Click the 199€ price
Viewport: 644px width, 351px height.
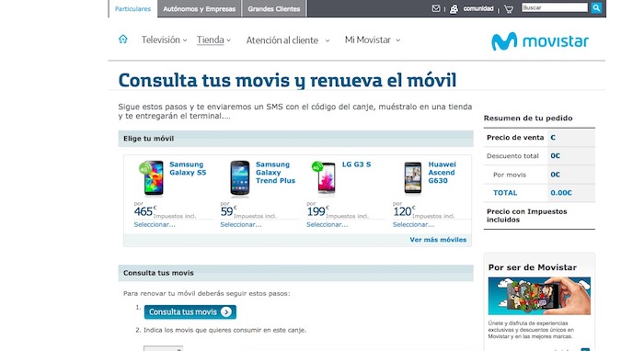tap(317, 211)
